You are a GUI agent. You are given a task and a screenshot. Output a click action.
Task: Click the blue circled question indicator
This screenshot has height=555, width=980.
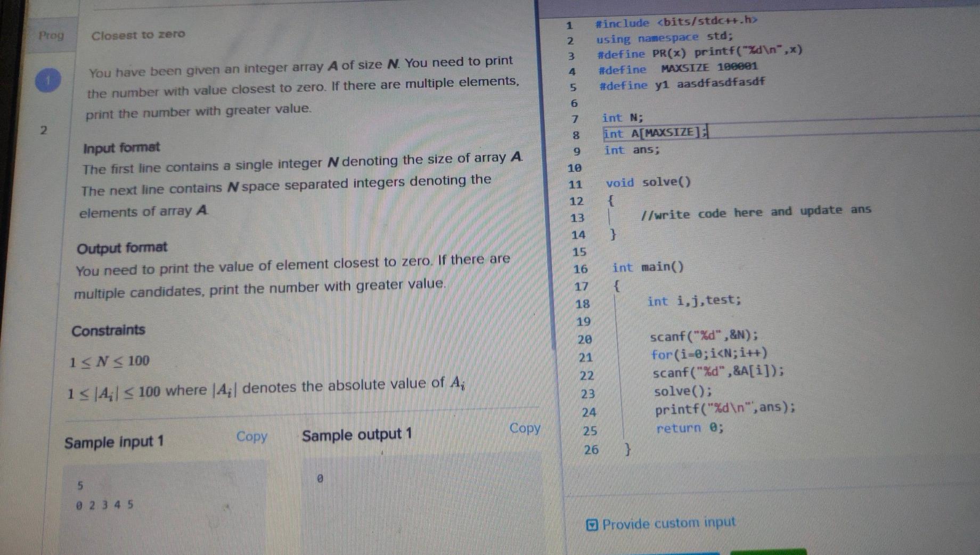point(48,80)
